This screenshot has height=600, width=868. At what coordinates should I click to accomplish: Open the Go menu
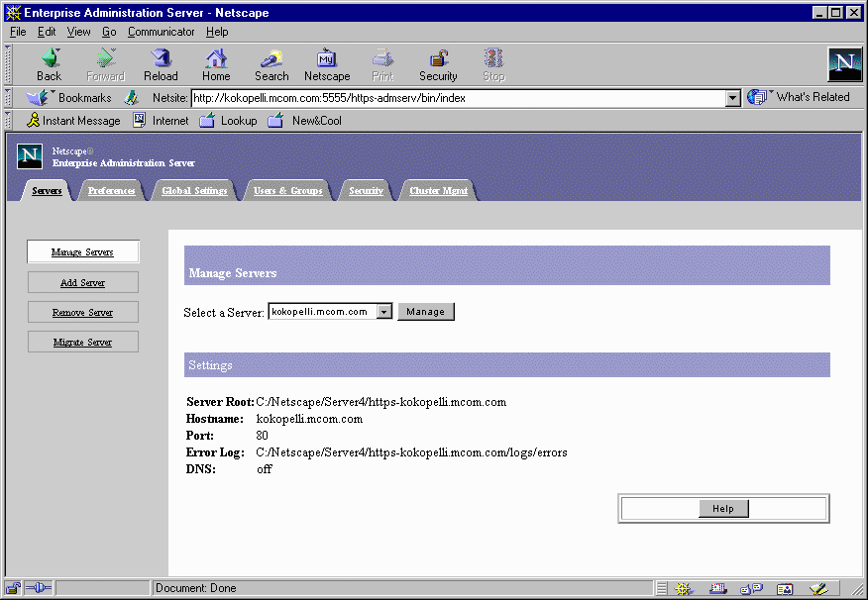coord(109,32)
